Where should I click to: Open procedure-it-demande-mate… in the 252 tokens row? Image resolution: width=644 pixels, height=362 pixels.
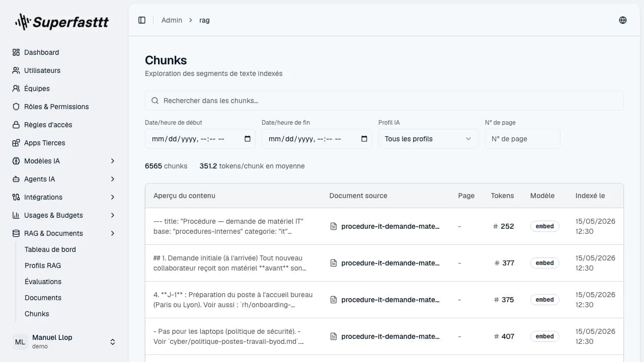point(390,226)
